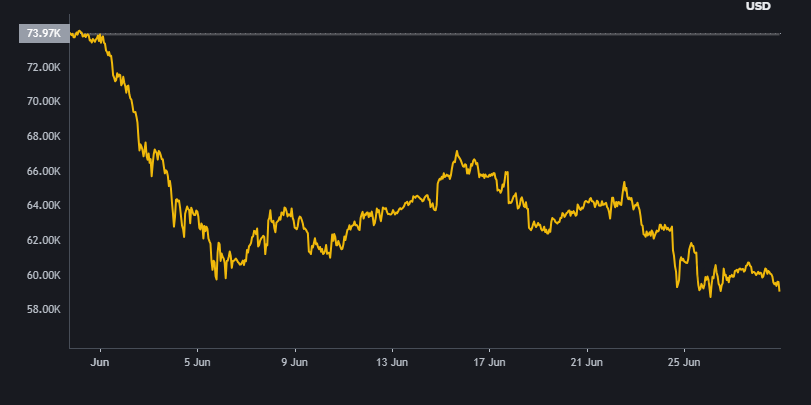Click the 9 Jun date label
The image size is (811, 405).
pos(295,362)
